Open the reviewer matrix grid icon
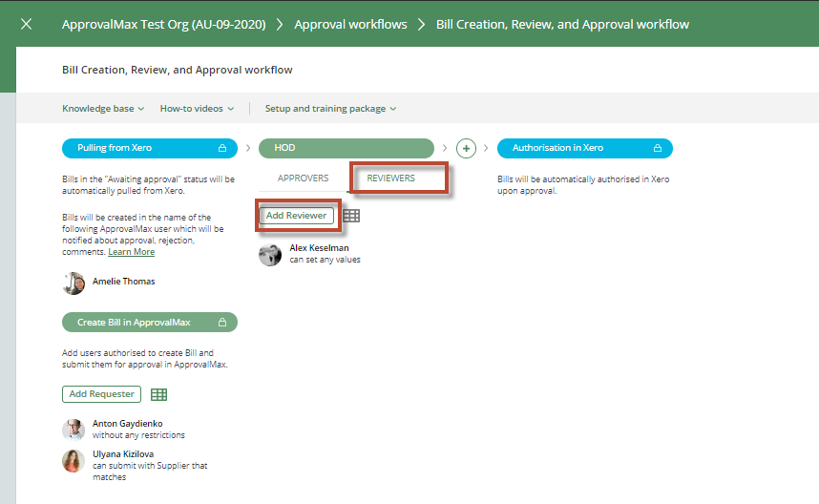 (x=351, y=216)
